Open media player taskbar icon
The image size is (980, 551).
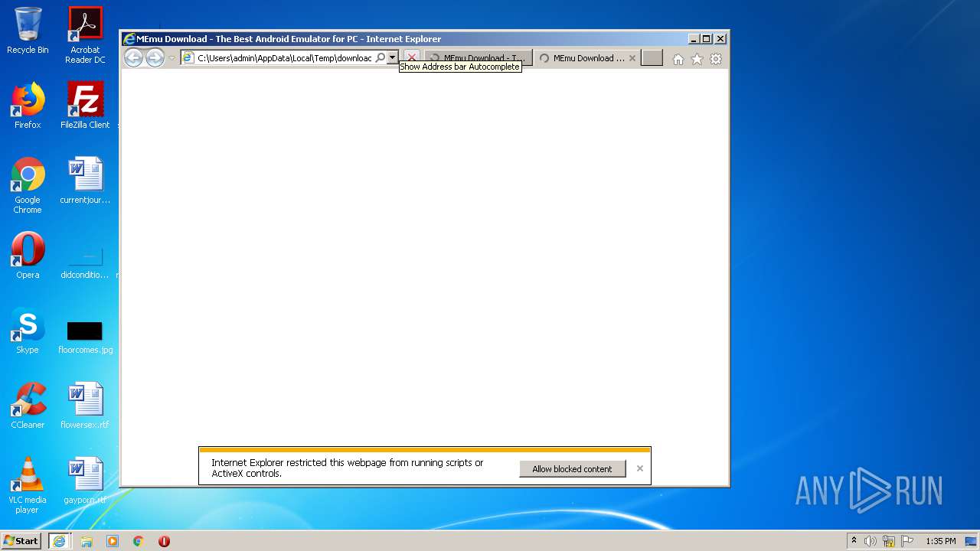113,541
